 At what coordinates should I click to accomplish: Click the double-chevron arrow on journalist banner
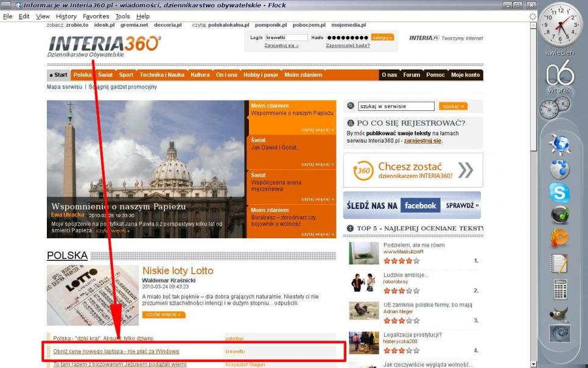point(465,170)
